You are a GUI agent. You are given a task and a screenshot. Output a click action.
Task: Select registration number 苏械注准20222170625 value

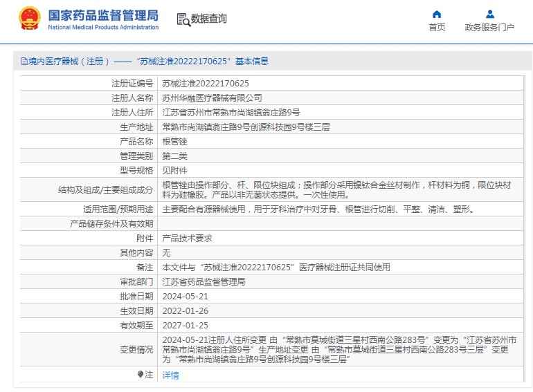[x=206, y=84]
